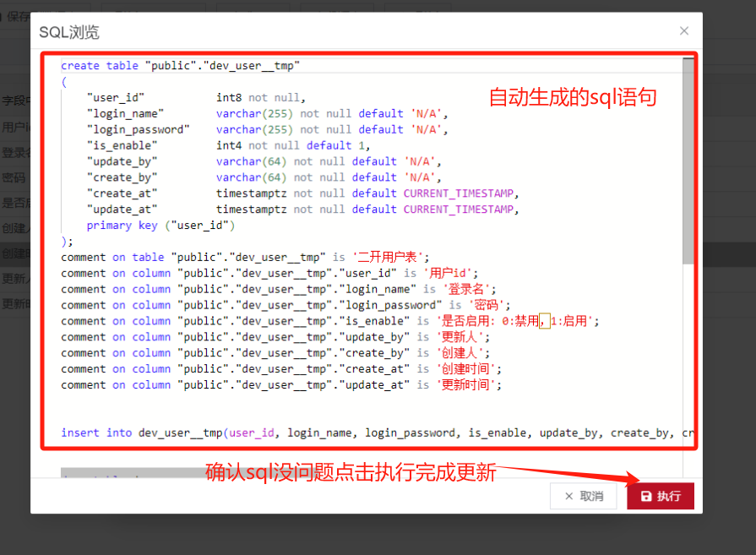Click the comment line with '创建人'
This screenshot has width=756, height=555.
[x=275, y=352]
